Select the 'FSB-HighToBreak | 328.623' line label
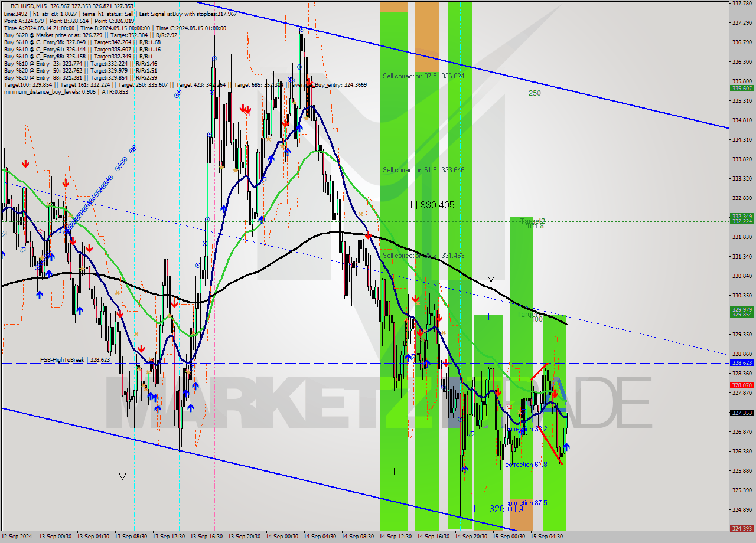The height and width of the screenshot is (543, 756). [x=75, y=359]
